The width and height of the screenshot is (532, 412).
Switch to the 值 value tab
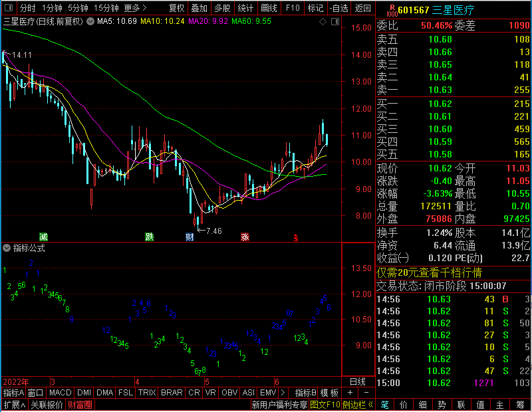[x=480, y=405]
